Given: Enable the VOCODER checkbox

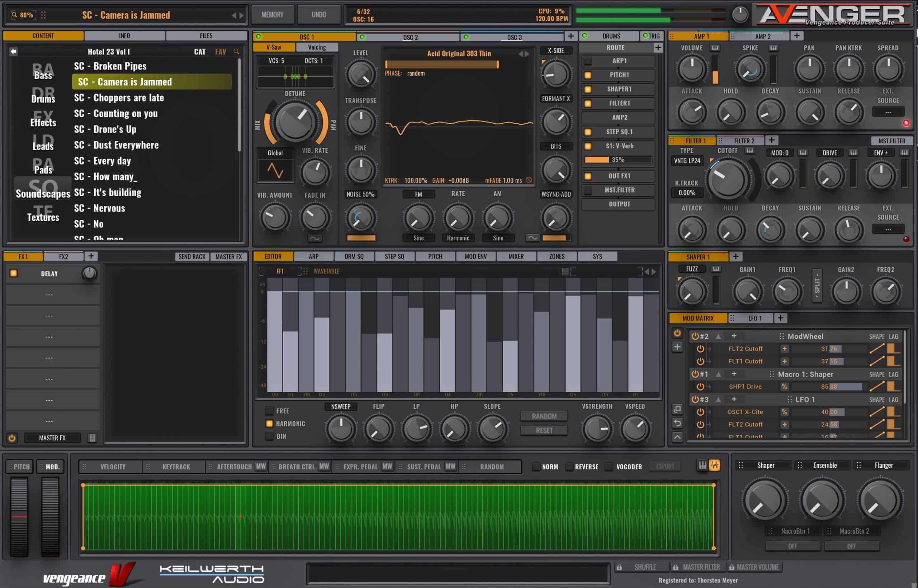Looking at the screenshot, I should point(609,467).
